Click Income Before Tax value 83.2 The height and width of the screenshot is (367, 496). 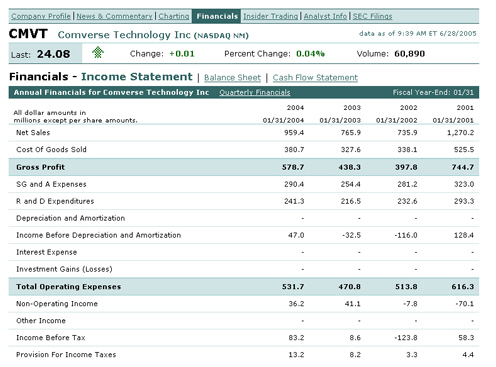tap(296, 338)
